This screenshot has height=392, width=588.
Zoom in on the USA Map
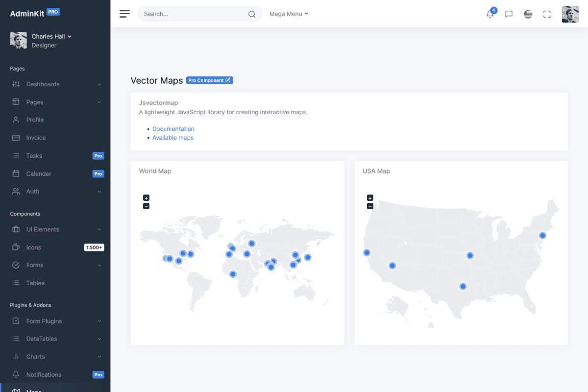370,198
